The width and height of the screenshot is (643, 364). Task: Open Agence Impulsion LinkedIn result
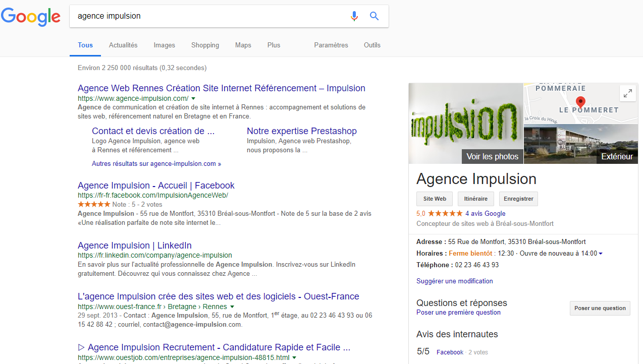click(x=134, y=246)
